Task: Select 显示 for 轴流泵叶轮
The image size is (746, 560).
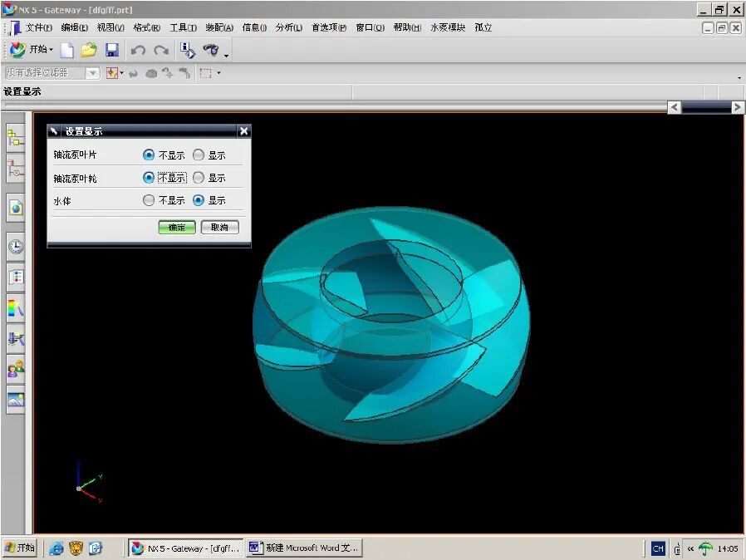Action: pos(199,178)
